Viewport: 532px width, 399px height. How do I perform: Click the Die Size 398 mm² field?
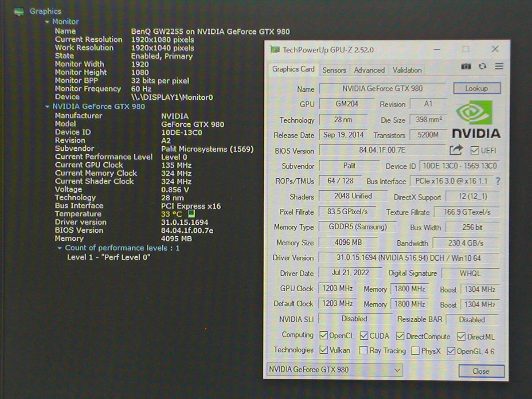(x=429, y=120)
